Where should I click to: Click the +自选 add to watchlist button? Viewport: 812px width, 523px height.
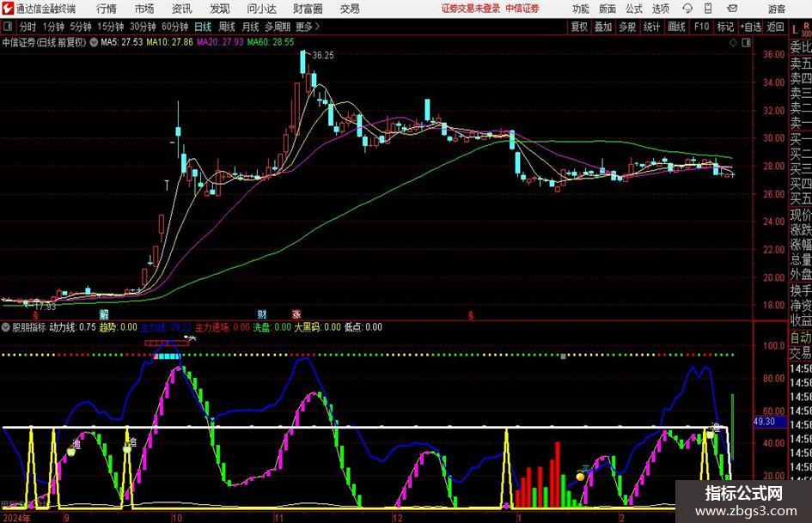[x=751, y=27]
